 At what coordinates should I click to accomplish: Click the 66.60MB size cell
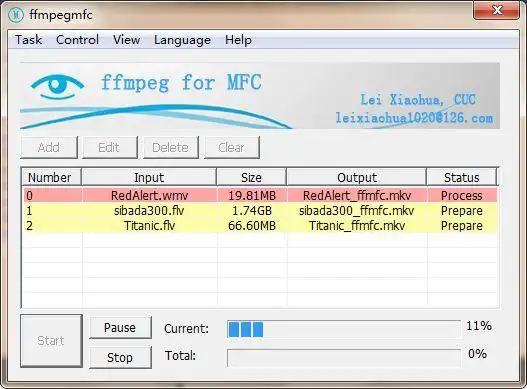[252, 225]
